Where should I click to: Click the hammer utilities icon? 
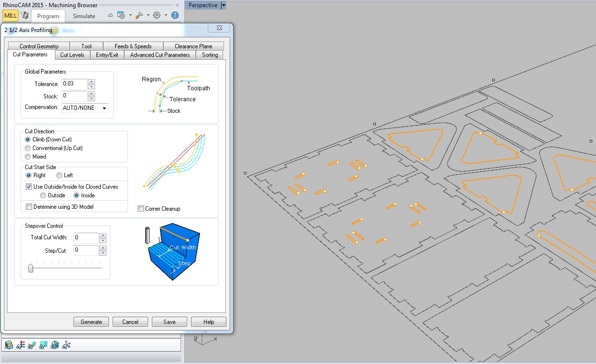139,15
